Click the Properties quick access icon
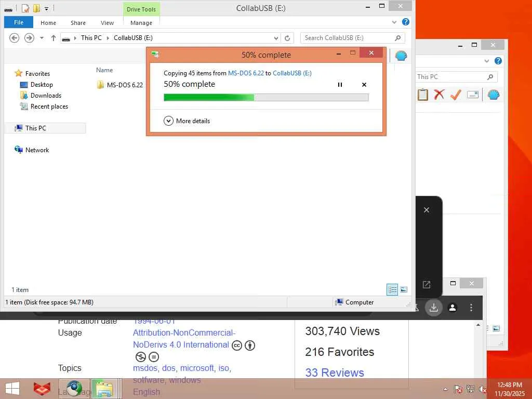This screenshot has width=532, height=399. (x=25, y=8)
